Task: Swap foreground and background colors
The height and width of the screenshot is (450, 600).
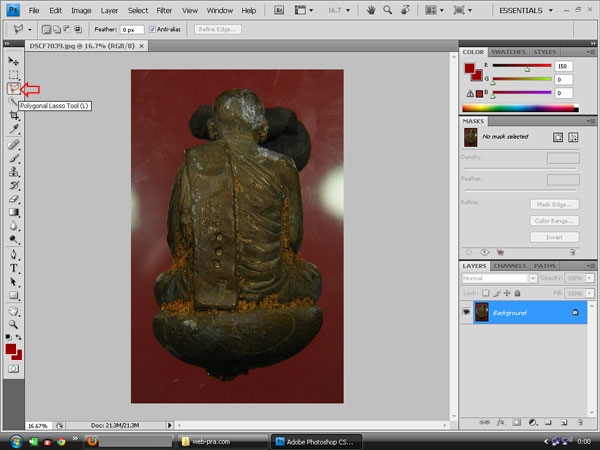Action: tap(18, 337)
